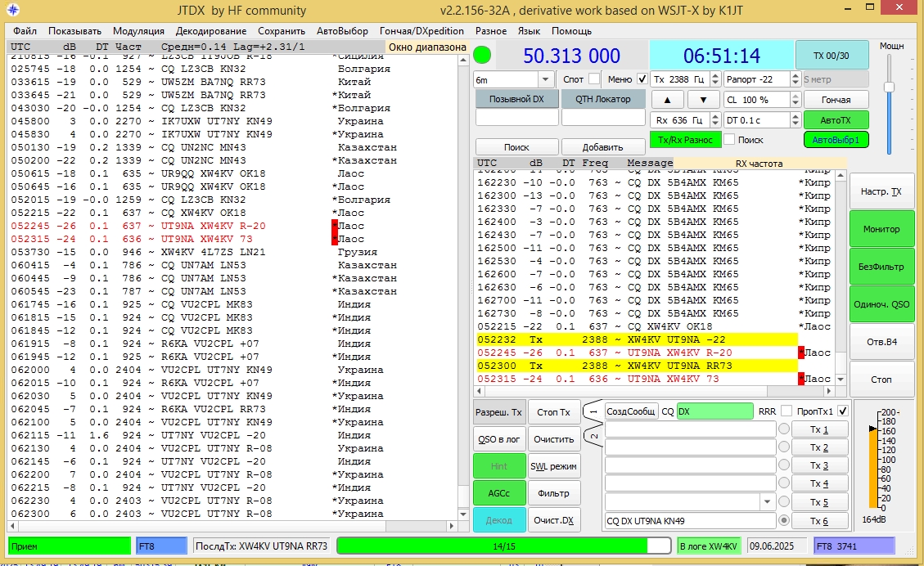The height and width of the screenshot is (566, 924).
Task: Open the Помощь menu
Action: pos(571,30)
